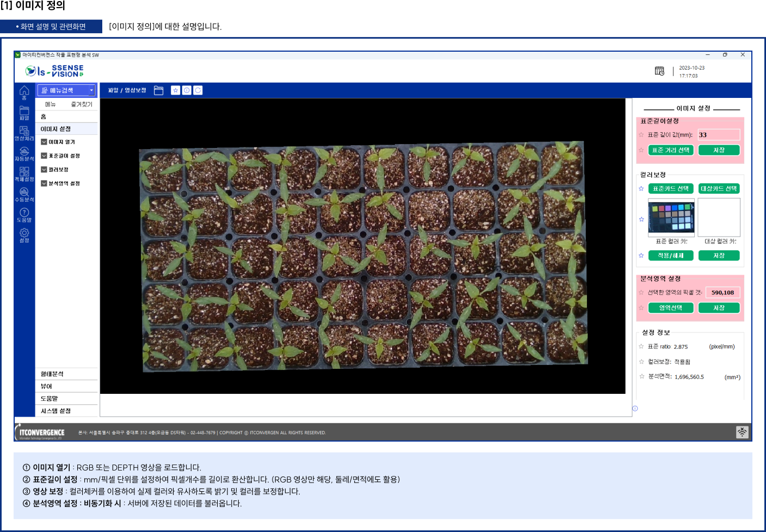The image size is (766, 532).
Task: Show info with the toolbar info icon
Action: point(187,90)
